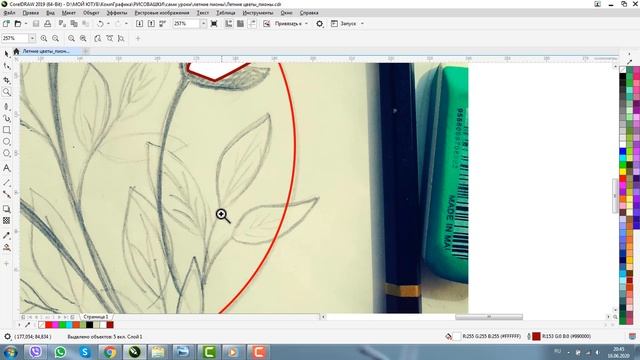Expand the Undo history dropdown arrow

[108, 24]
